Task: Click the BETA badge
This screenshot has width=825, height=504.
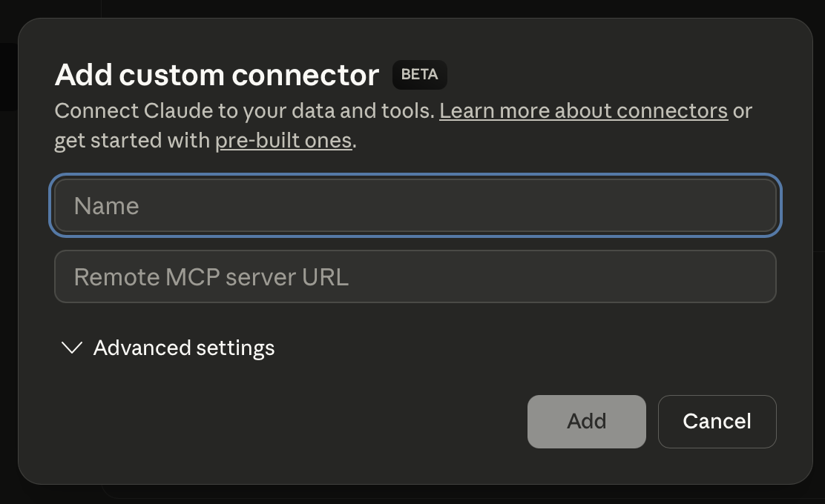Action: coord(419,75)
